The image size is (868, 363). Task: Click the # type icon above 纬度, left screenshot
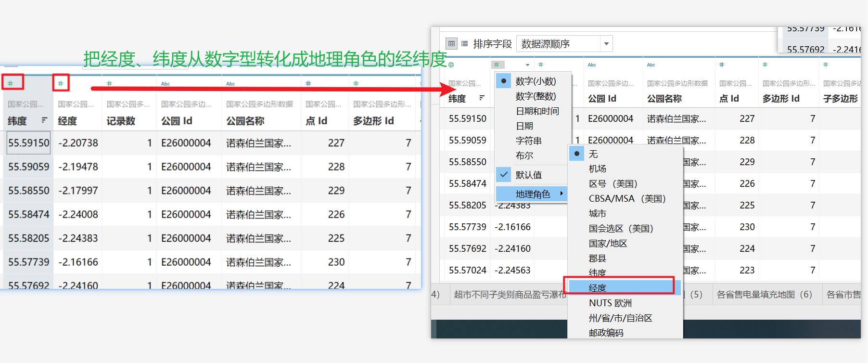pos(10,83)
